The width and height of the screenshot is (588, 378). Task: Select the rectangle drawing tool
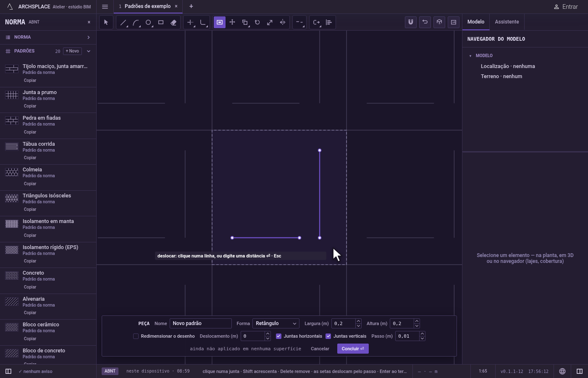[161, 22]
